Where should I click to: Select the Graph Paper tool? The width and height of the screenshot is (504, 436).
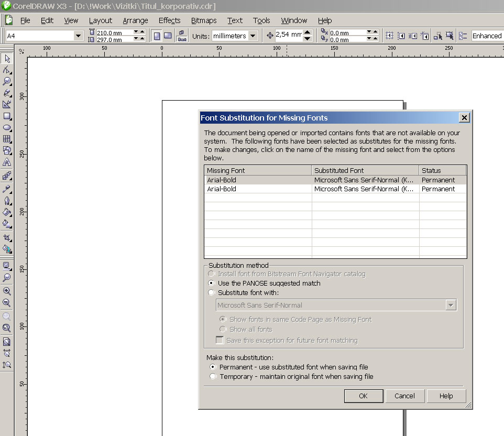(7, 139)
